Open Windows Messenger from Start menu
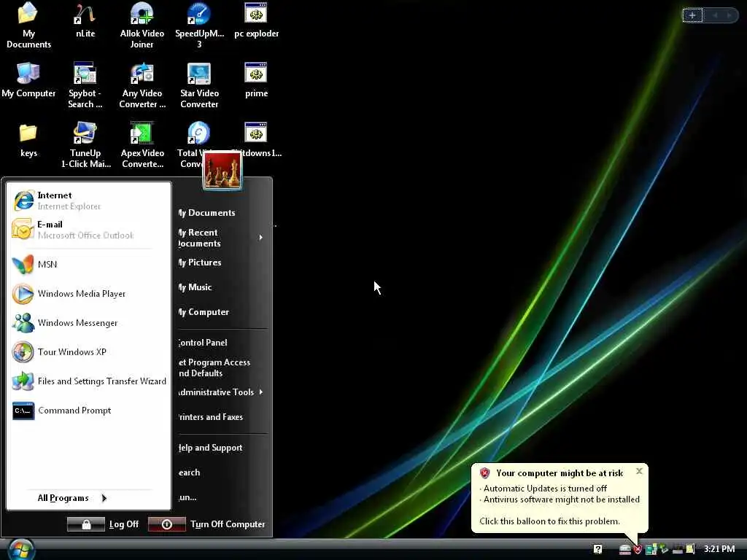Screen dimensions: 747x560 88,323
